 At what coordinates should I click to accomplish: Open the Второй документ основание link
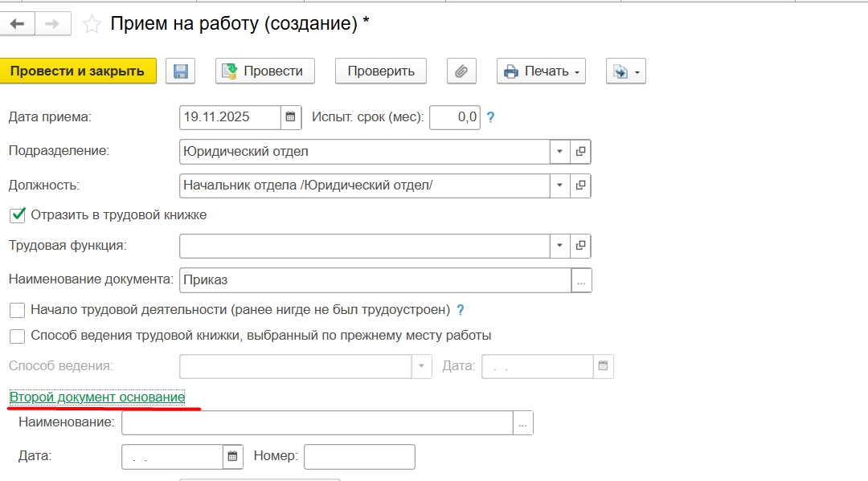click(96, 397)
